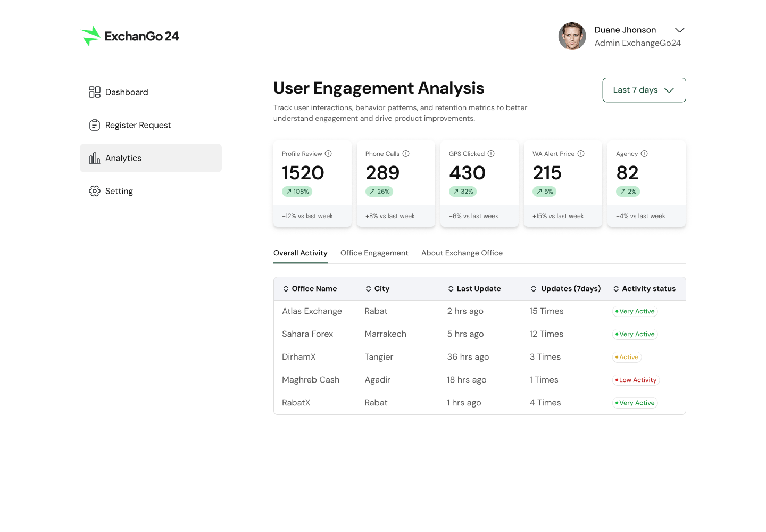Click the Dashboard grid icon in sidebar
Viewport: 766px width, 532px height.
pyautogui.click(x=95, y=92)
